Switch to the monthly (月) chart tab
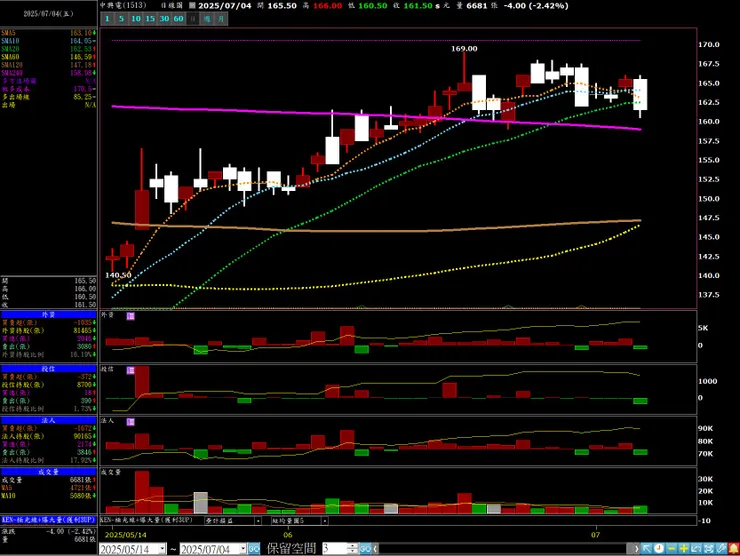Image resolution: width=740 pixels, height=556 pixels. (x=221, y=19)
